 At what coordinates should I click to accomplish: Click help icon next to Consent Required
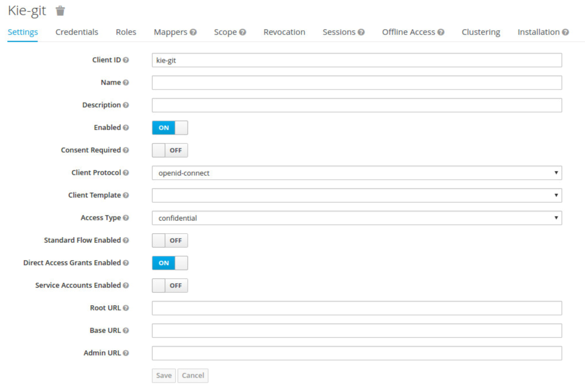[x=126, y=150]
